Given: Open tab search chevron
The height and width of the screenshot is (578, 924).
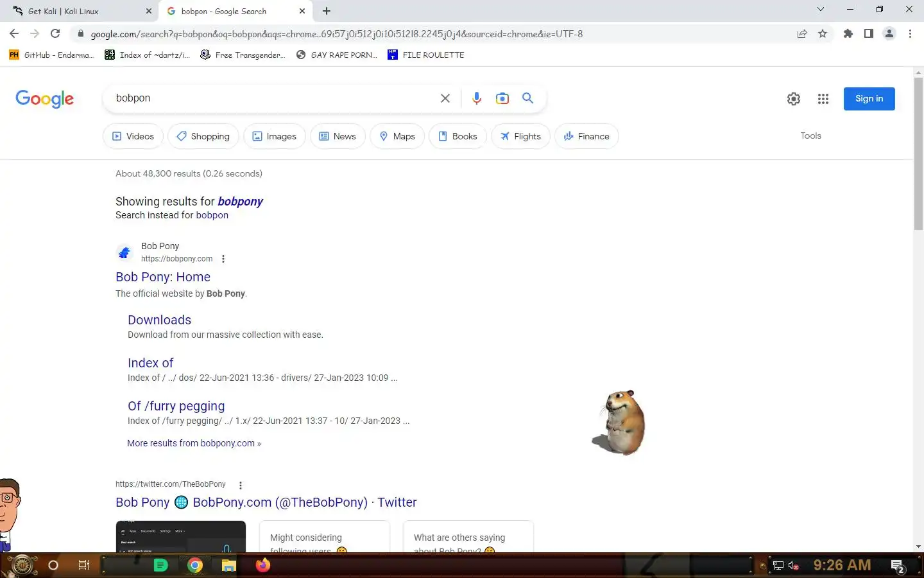Looking at the screenshot, I should point(820,9).
